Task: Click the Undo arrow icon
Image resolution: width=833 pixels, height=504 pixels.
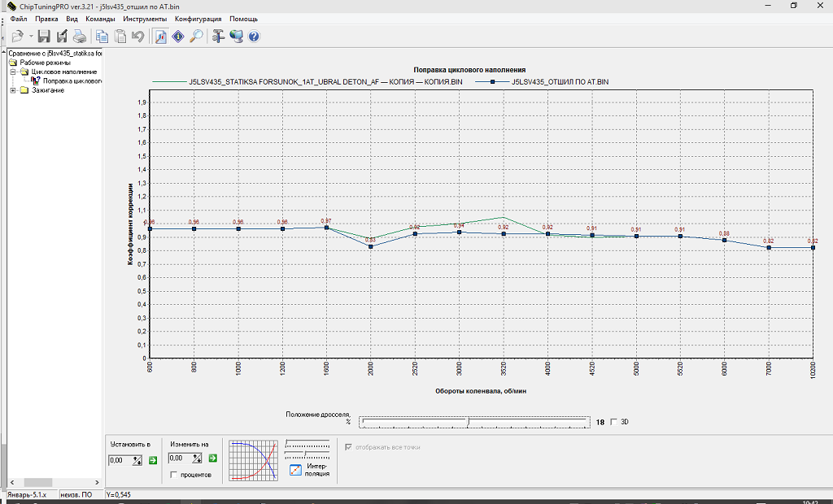Action: 137,36
